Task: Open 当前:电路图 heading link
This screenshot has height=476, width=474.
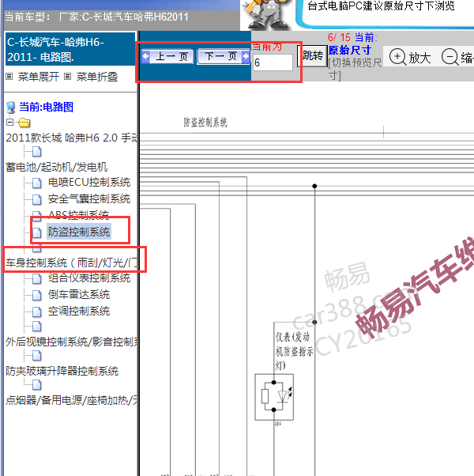Action: click(46, 107)
